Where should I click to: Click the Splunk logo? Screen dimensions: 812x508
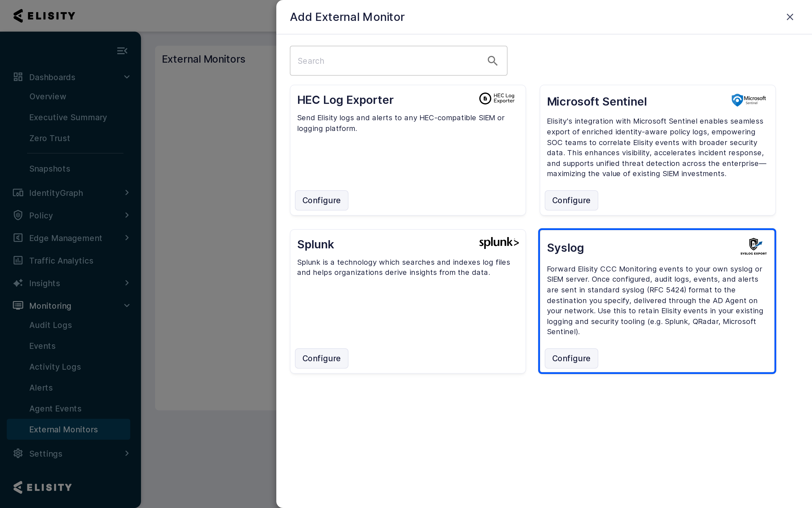pos(499,243)
